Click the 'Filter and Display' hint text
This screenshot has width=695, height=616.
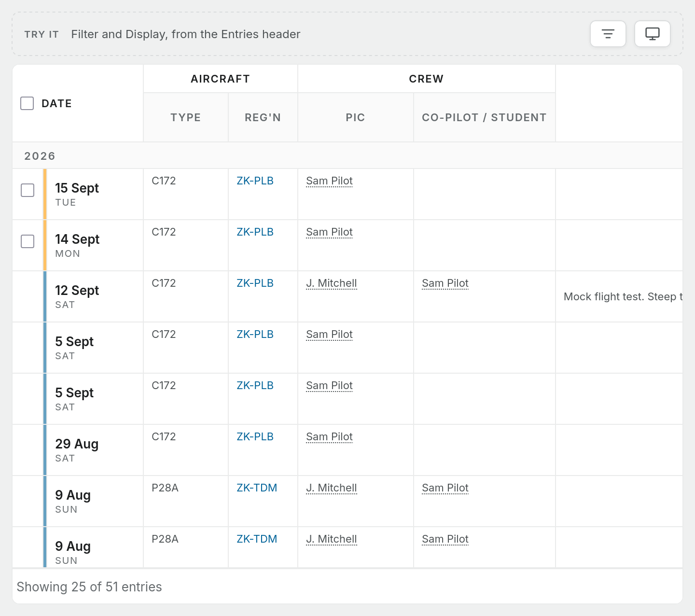(186, 34)
